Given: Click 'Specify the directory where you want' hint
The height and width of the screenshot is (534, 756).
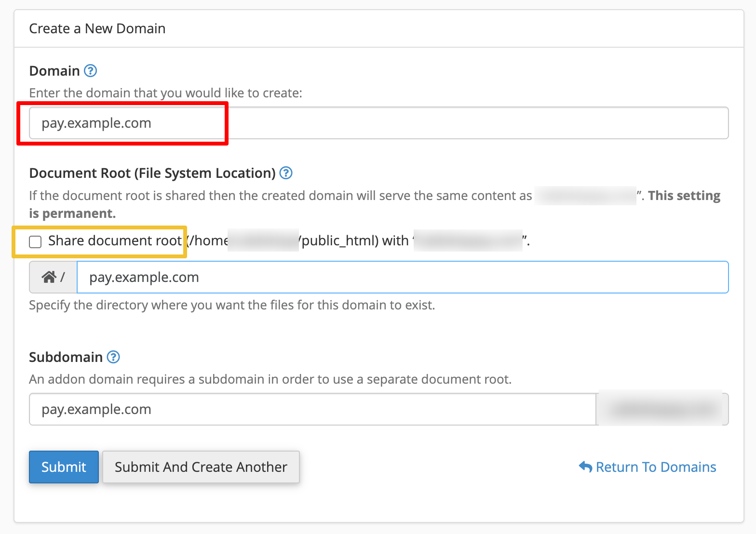Looking at the screenshot, I should 232,305.
